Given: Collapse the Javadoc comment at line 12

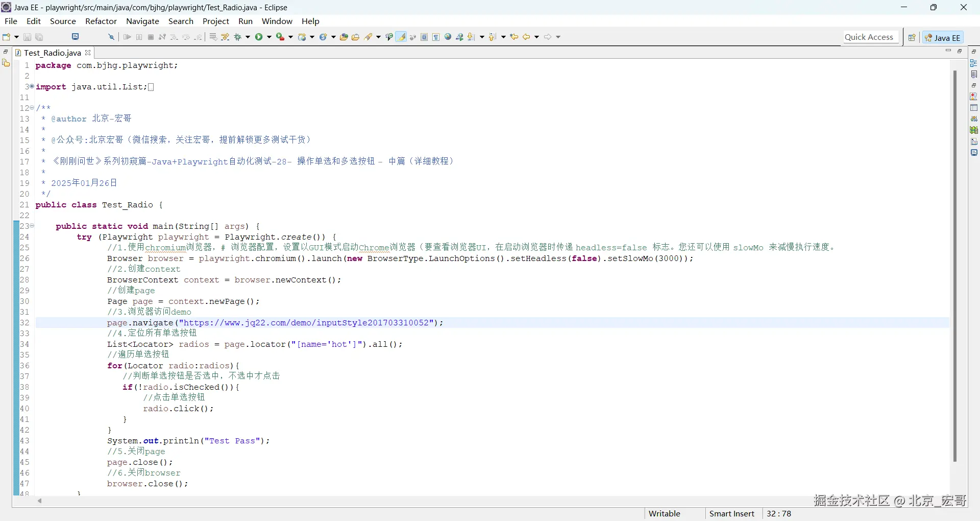Looking at the screenshot, I should 32,108.
